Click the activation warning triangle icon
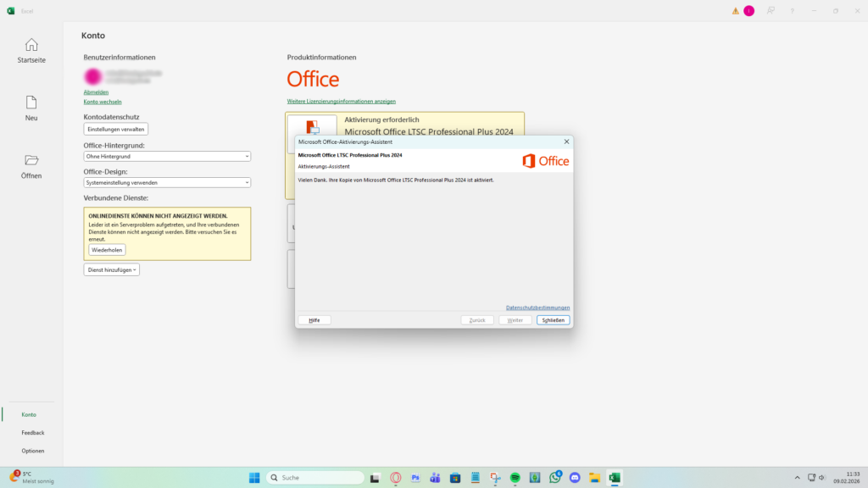868x488 pixels. pos(735,11)
